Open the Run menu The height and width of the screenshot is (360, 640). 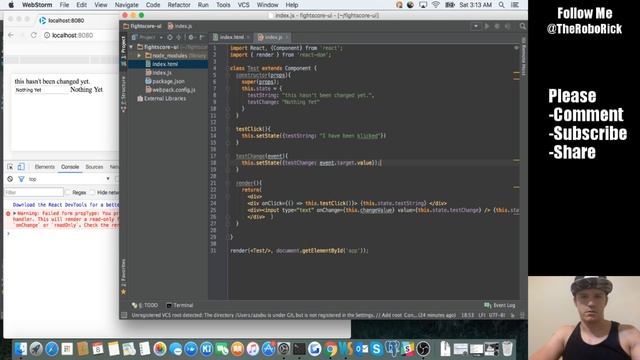point(203,5)
